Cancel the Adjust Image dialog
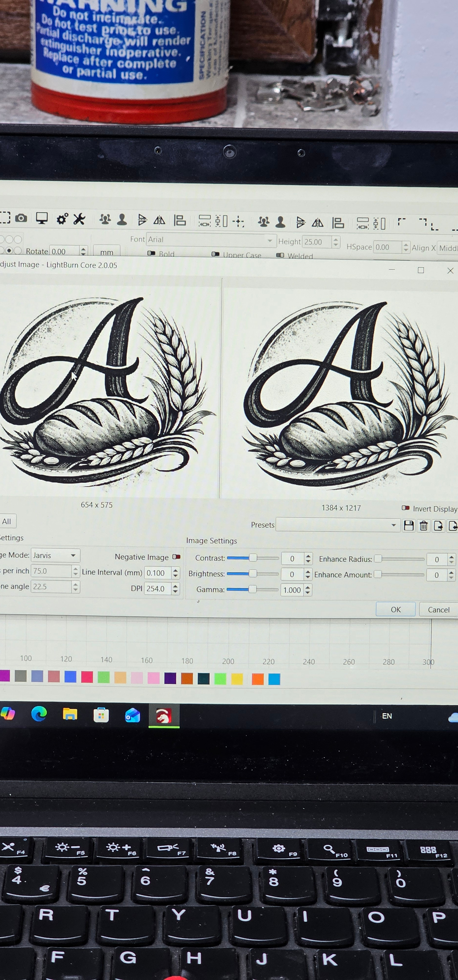This screenshot has height=980, width=458. pyautogui.click(x=438, y=610)
